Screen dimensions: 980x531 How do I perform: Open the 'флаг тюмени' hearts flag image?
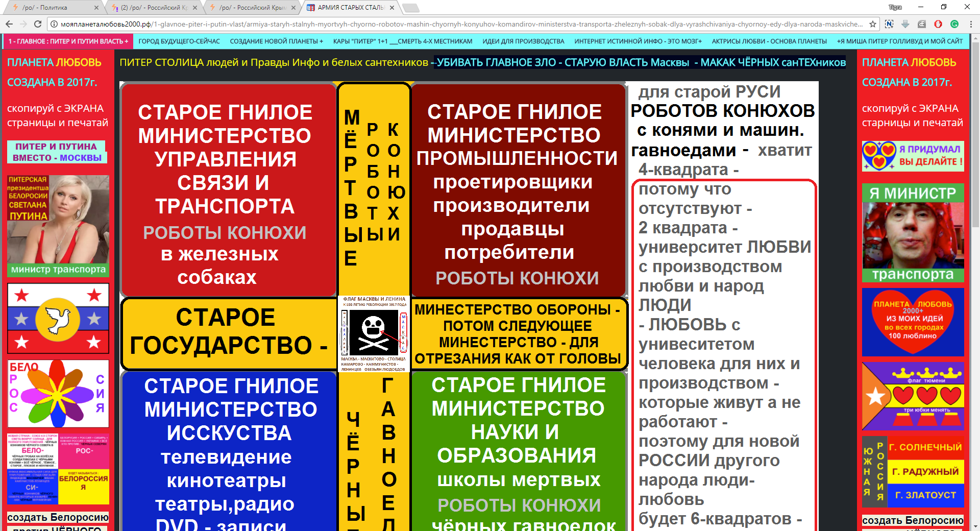coord(913,396)
